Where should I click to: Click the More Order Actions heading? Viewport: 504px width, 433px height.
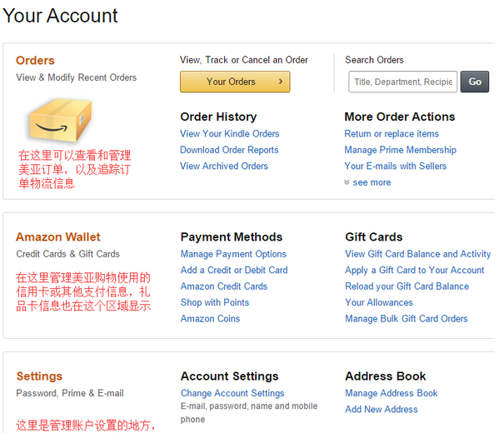point(400,117)
